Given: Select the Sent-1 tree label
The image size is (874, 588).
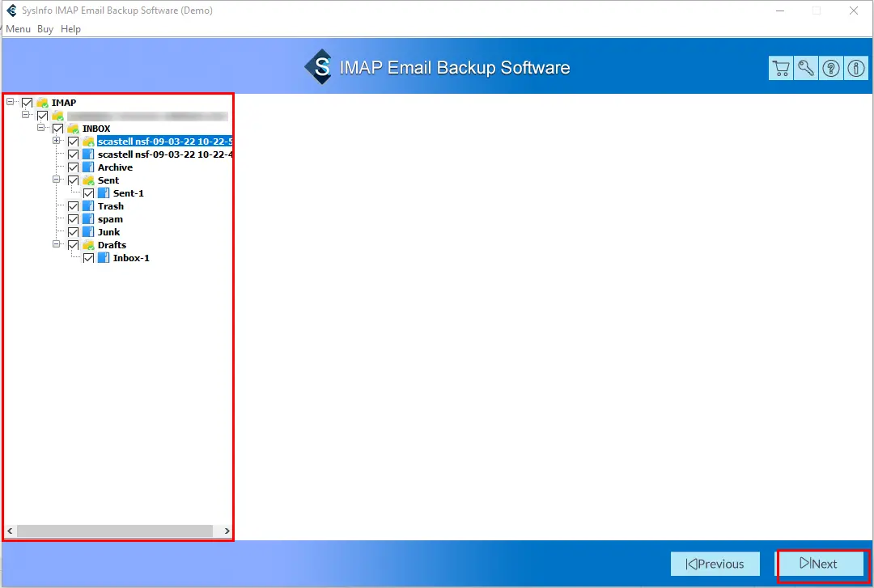Looking at the screenshot, I should pyautogui.click(x=128, y=193).
